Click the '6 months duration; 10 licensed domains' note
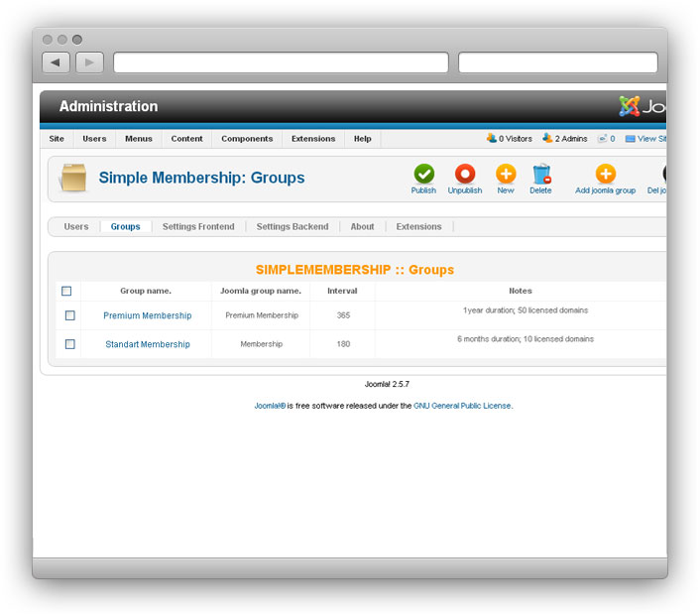 pyautogui.click(x=525, y=339)
